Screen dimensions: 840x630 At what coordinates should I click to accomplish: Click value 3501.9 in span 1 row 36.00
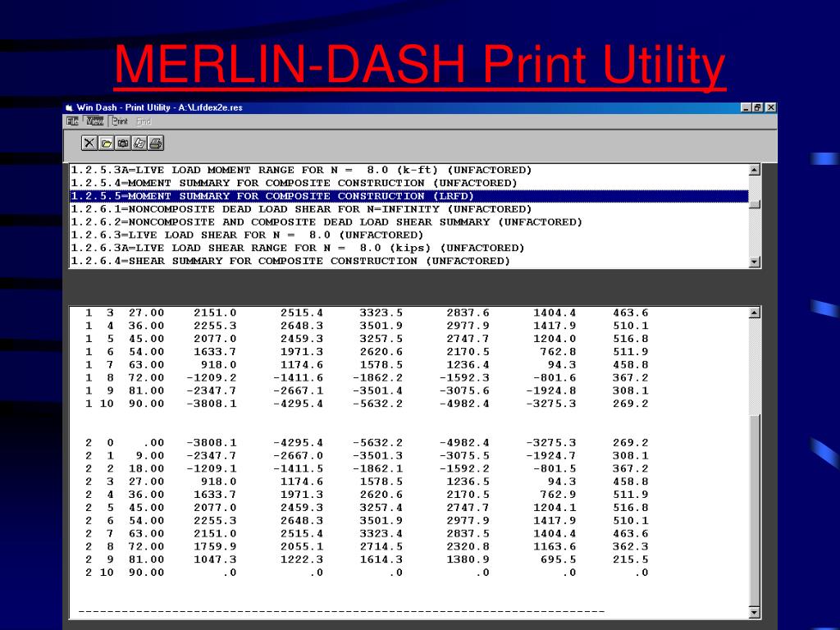click(x=381, y=326)
